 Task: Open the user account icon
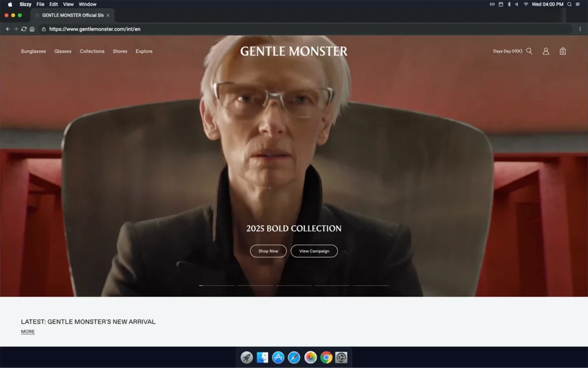(546, 51)
